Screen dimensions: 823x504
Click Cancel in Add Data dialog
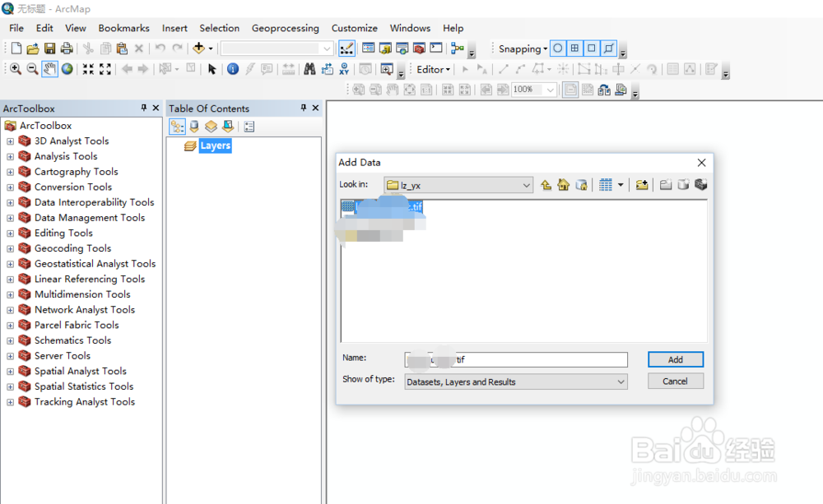tap(676, 381)
